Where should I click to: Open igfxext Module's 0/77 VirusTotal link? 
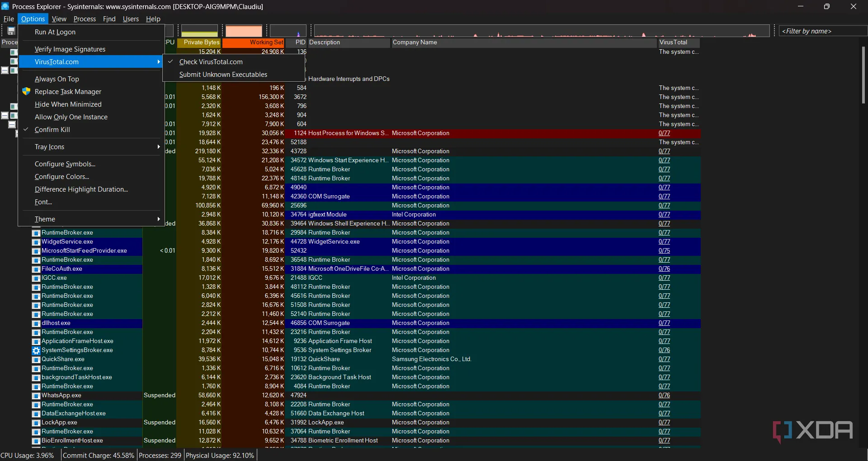click(664, 215)
